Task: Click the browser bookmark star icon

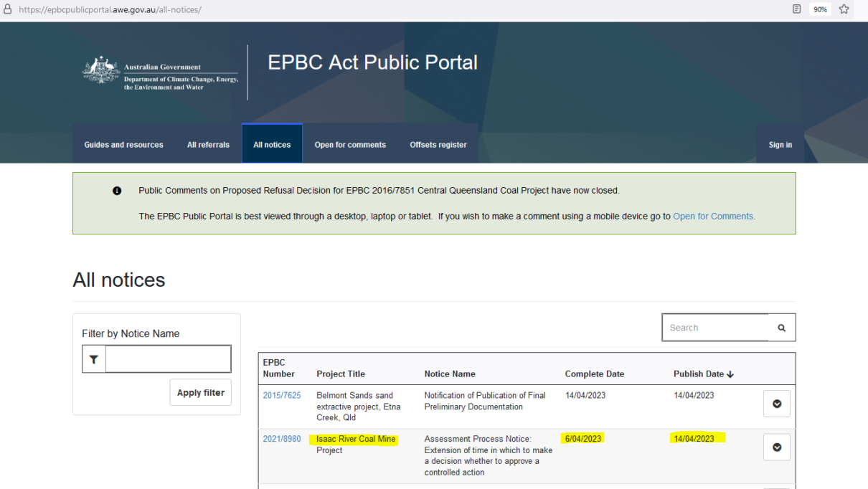Action: [x=844, y=9]
